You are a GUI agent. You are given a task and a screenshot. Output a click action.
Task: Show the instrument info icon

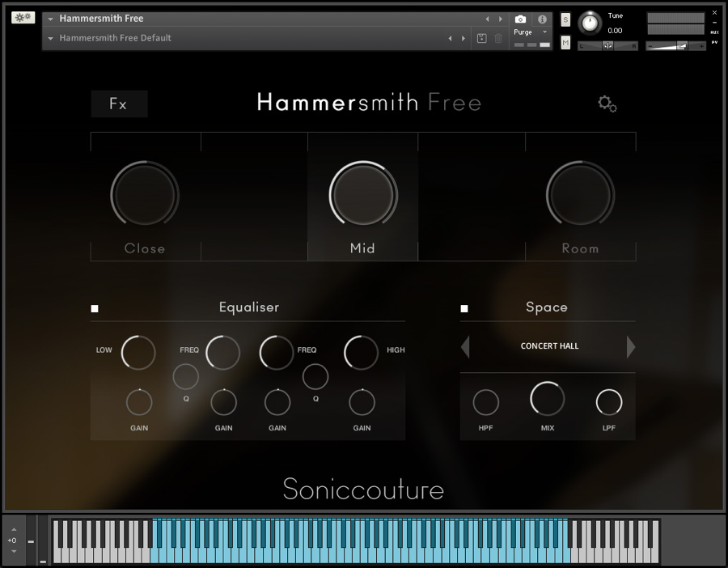click(x=542, y=19)
